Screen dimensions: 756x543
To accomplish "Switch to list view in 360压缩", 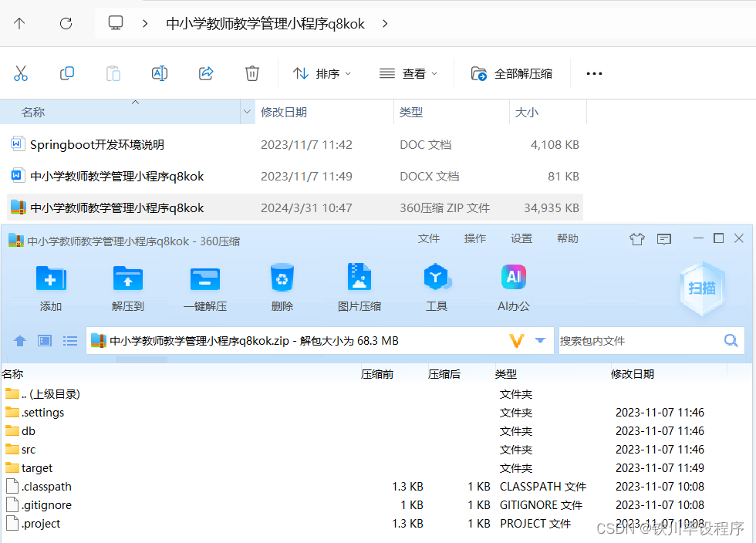I will 70,340.
